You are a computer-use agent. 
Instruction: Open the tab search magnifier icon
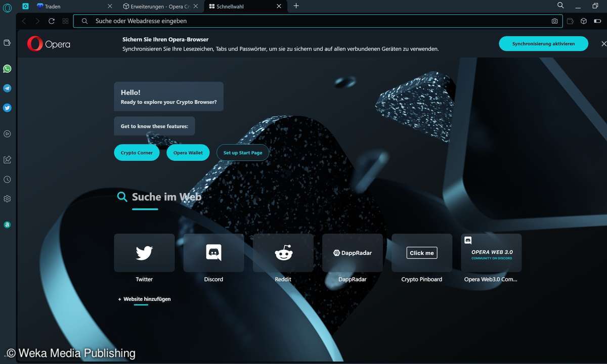click(560, 6)
